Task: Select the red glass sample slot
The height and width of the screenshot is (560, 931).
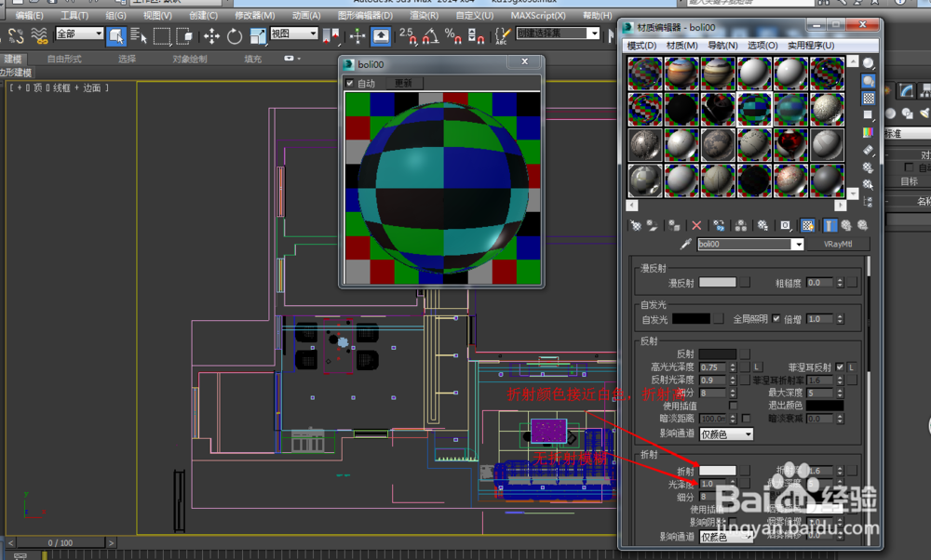Action: [x=790, y=145]
